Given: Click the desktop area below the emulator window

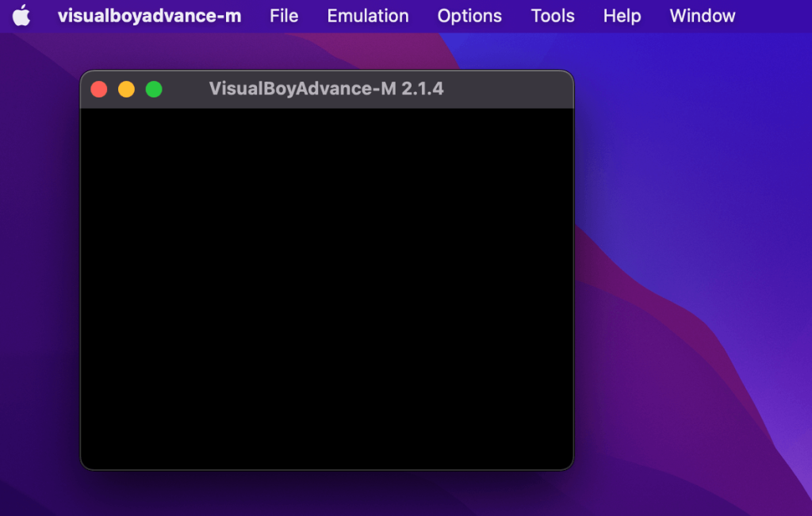Looking at the screenshot, I should [x=325, y=495].
